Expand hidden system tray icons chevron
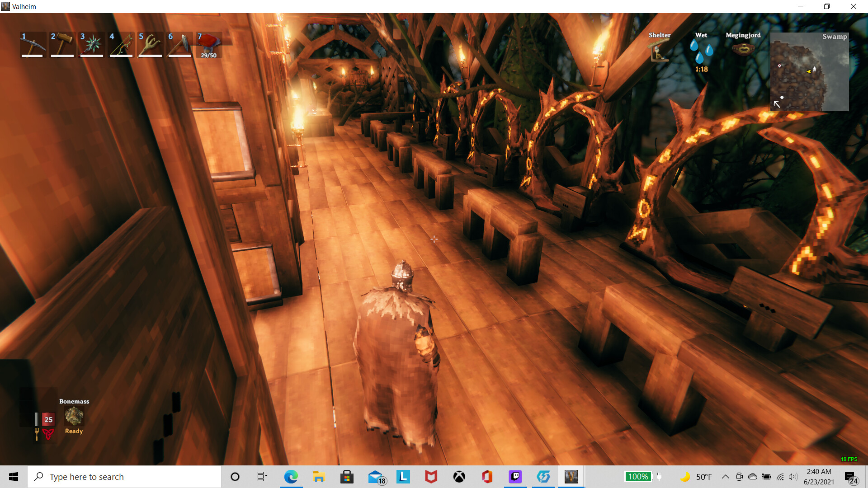 (x=725, y=477)
